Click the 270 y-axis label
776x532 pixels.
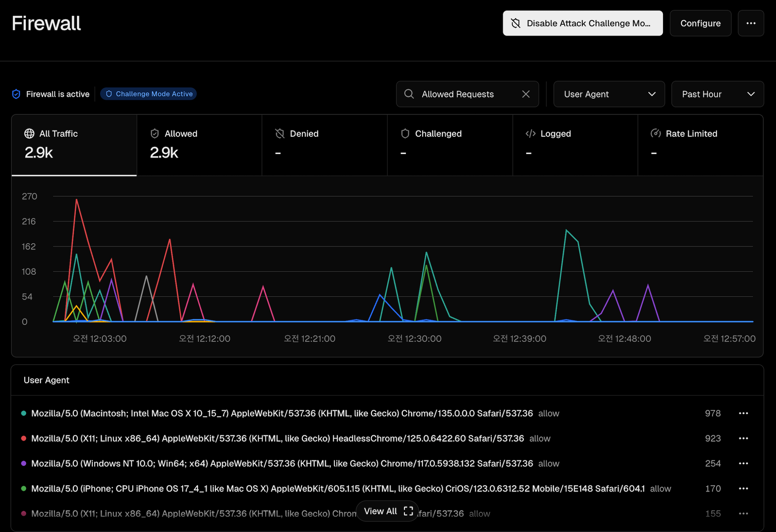[x=29, y=196]
